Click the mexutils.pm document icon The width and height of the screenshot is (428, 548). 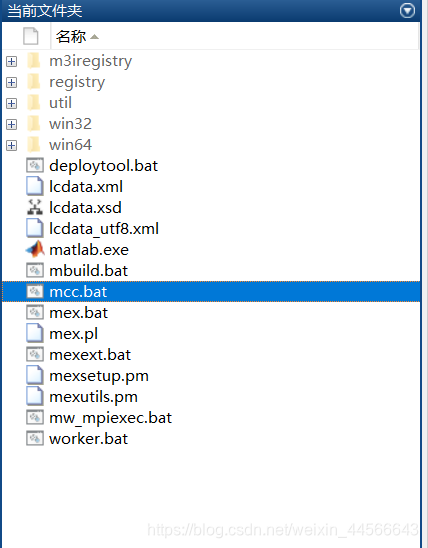(35, 396)
